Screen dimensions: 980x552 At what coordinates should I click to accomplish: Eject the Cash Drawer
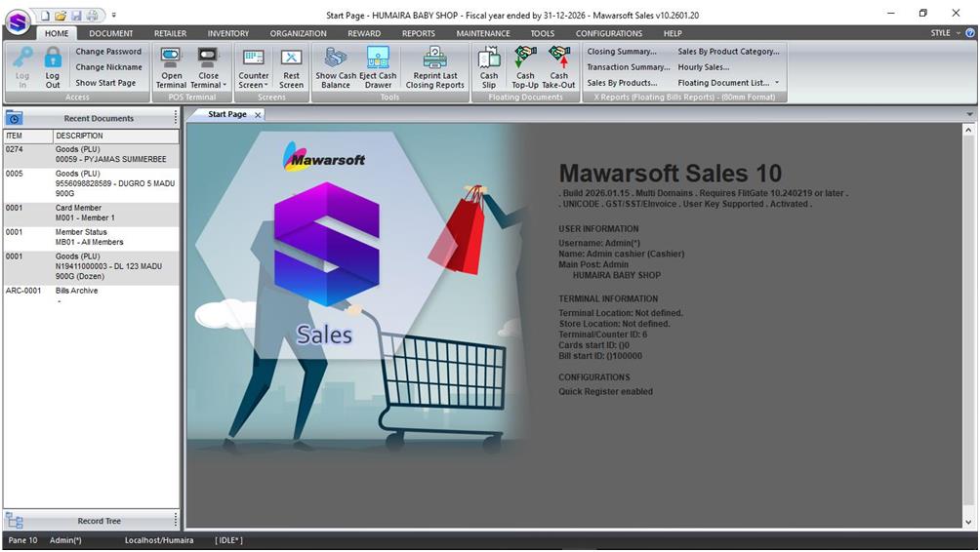coord(378,66)
